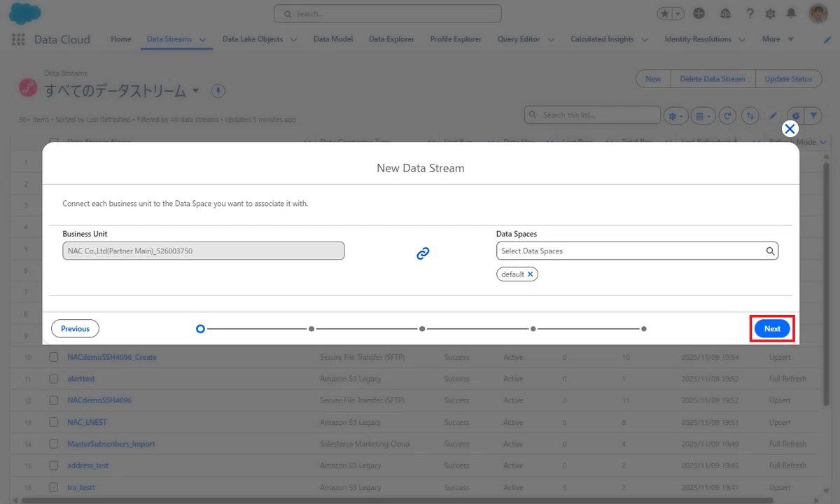Tick the checkbox in the NACdemoSSH4096 row
The image size is (840, 504).
click(x=54, y=400)
